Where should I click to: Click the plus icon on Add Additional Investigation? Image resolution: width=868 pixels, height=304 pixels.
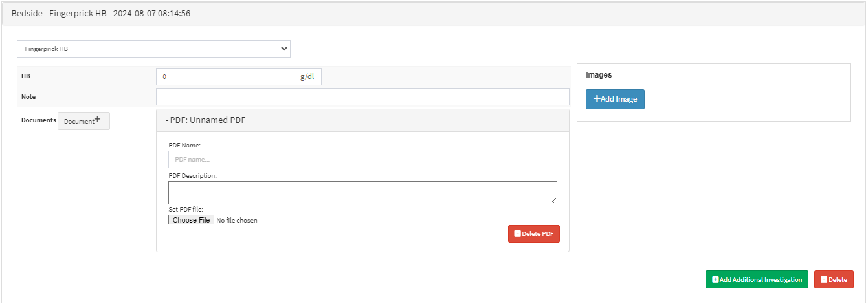[x=715, y=279]
